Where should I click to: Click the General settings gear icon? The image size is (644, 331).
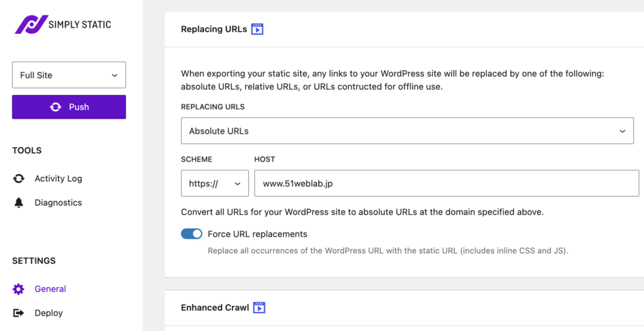(19, 289)
